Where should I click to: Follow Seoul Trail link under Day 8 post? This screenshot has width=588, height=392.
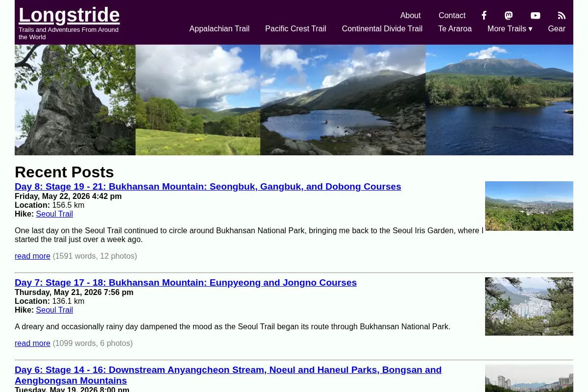[54, 214]
